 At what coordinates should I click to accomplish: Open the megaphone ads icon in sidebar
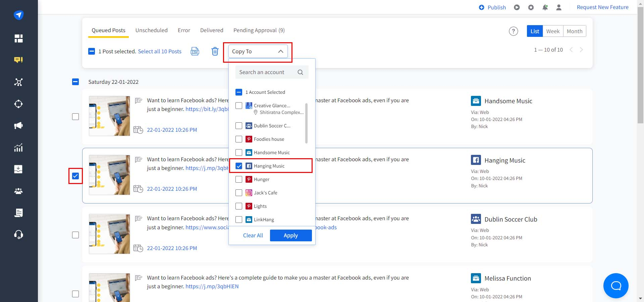18,126
